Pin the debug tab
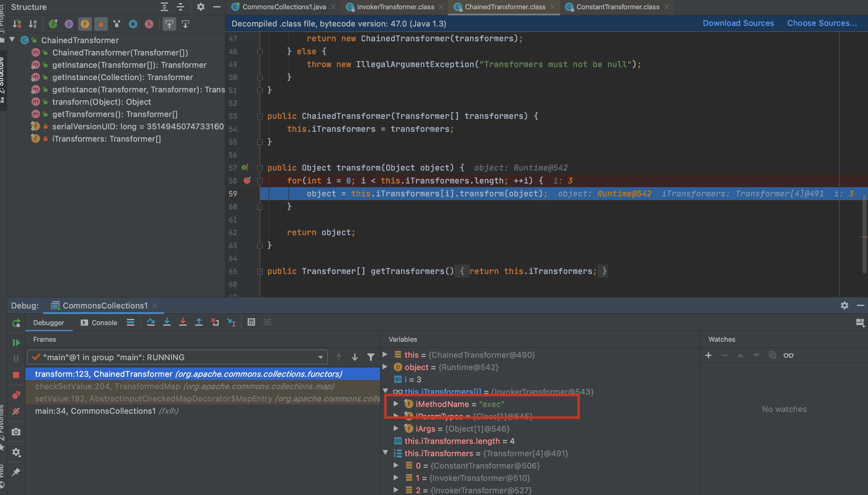The width and height of the screenshot is (868, 495). (x=16, y=472)
